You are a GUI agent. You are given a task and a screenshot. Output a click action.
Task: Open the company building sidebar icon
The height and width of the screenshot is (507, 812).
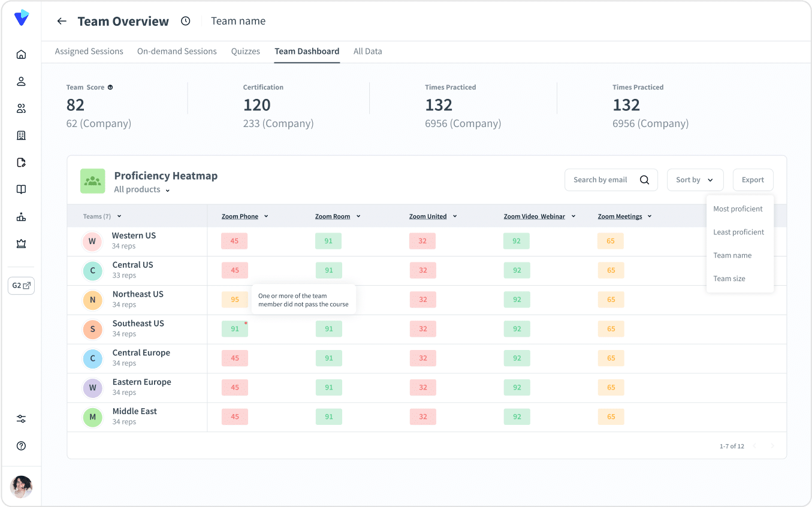(22, 135)
